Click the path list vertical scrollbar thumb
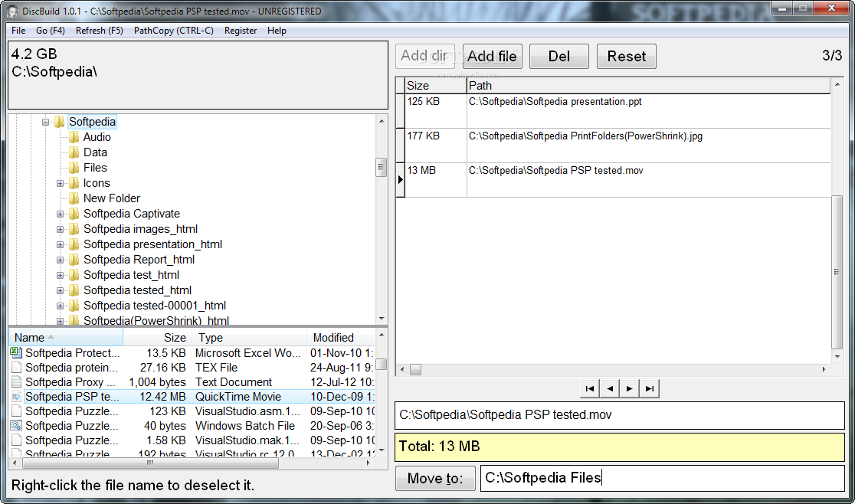 pos(837,272)
